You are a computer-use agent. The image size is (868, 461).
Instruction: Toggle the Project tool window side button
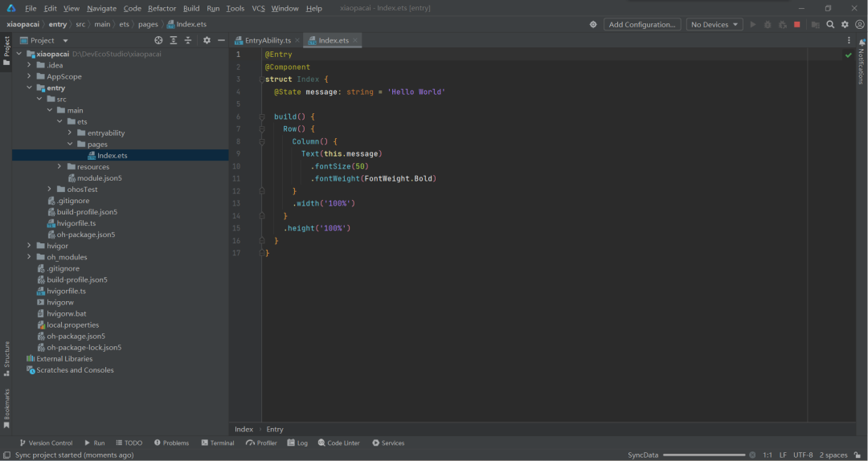click(6, 51)
